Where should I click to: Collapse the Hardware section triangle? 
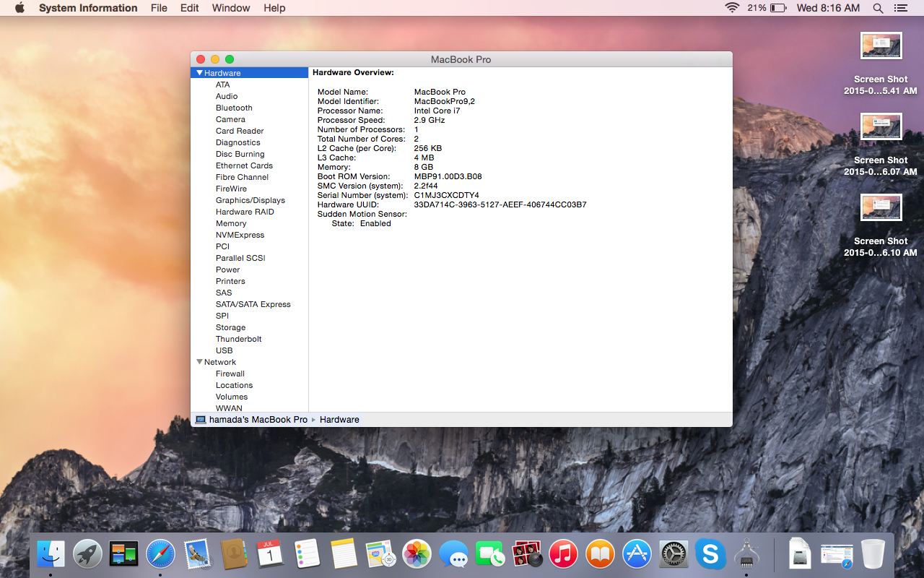click(199, 73)
